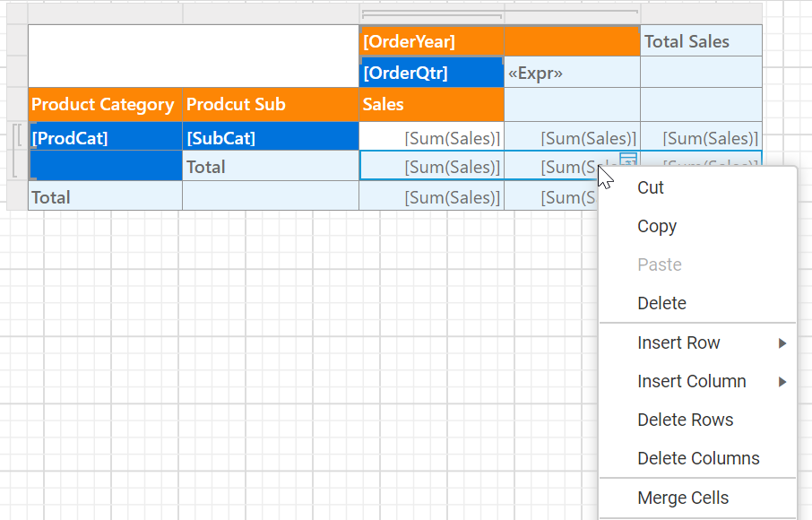This screenshot has height=520, width=812.
Task: Click the «Expr» expression cell
Action: 572,73
